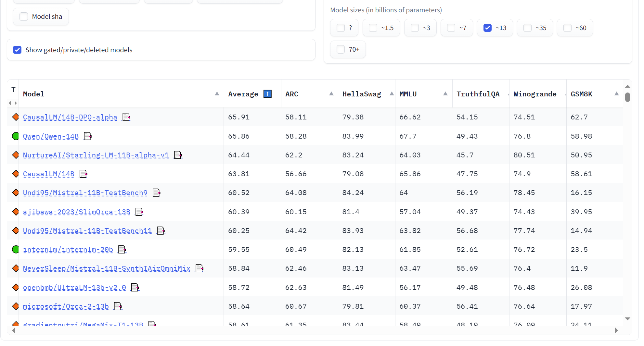Click the green circle icon for Qwen/Qwen-14B

[15, 136]
